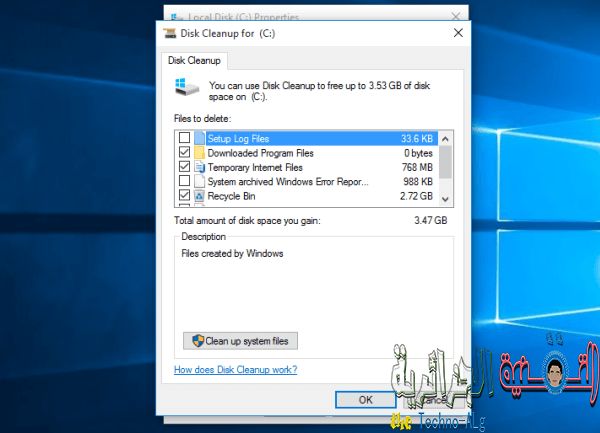Image resolution: width=600 pixels, height=433 pixels.
Task: Click the 988 KB size value
Action: coord(418,182)
